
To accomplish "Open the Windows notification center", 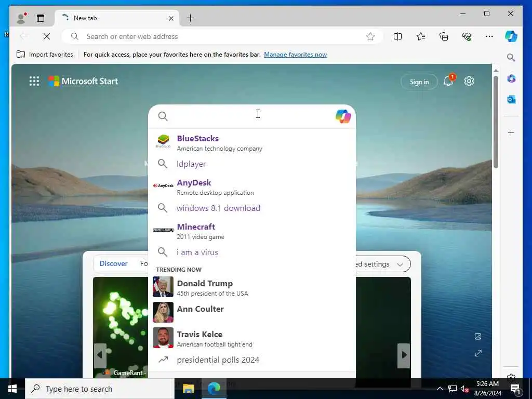I will (515, 389).
